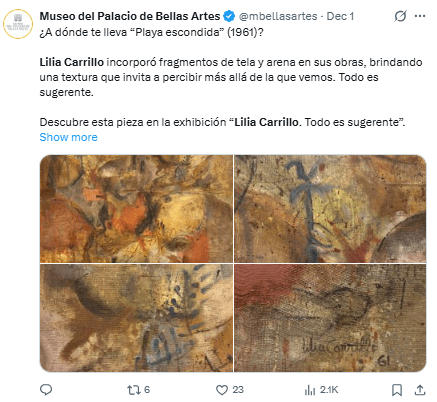Click the 23 likes count
This screenshot has width=437, height=402.
238,390
